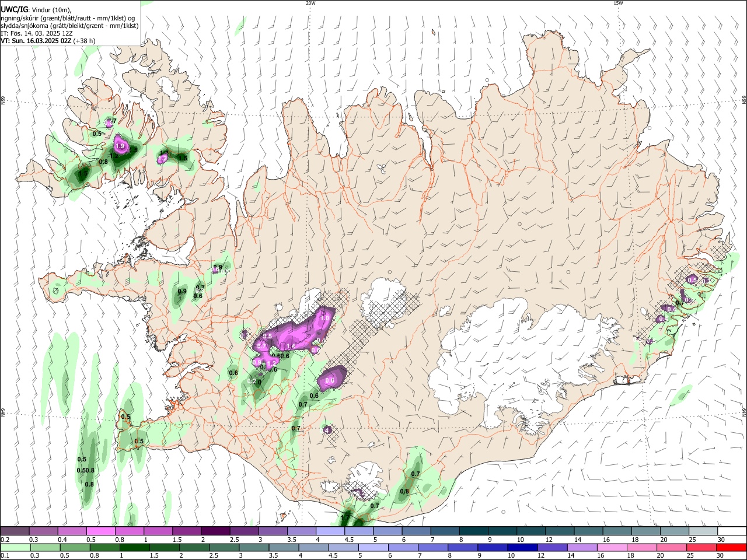This screenshot has height=560, width=747.
Task: Pick the 1.5 swatch in purple snow legend
Action: pyautogui.click(x=187, y=531)
